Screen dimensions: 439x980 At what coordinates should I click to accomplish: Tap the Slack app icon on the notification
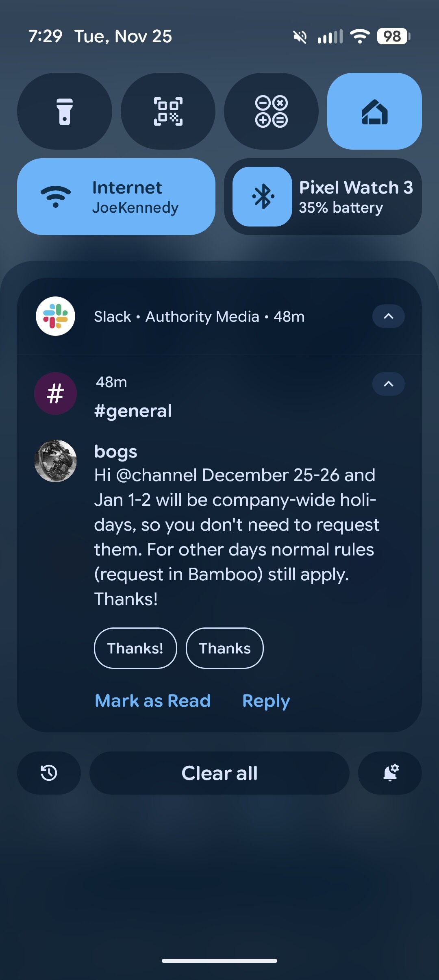tap(56, 317)
